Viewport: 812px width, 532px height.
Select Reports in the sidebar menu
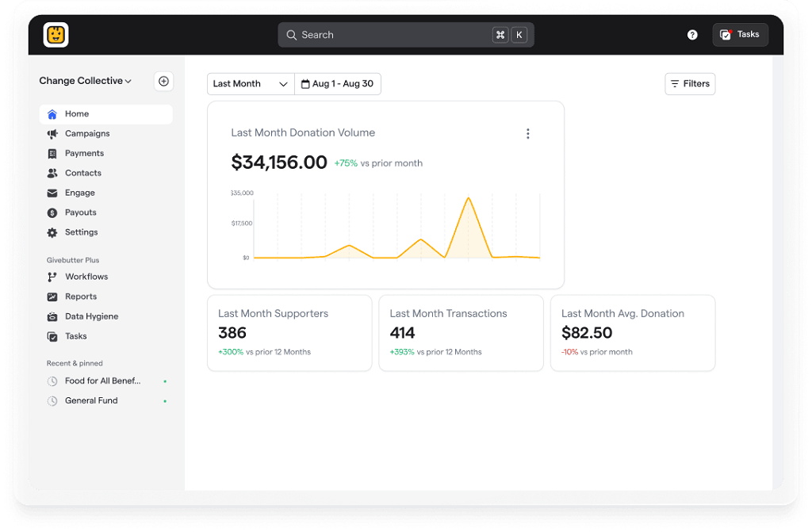point(81,297)
